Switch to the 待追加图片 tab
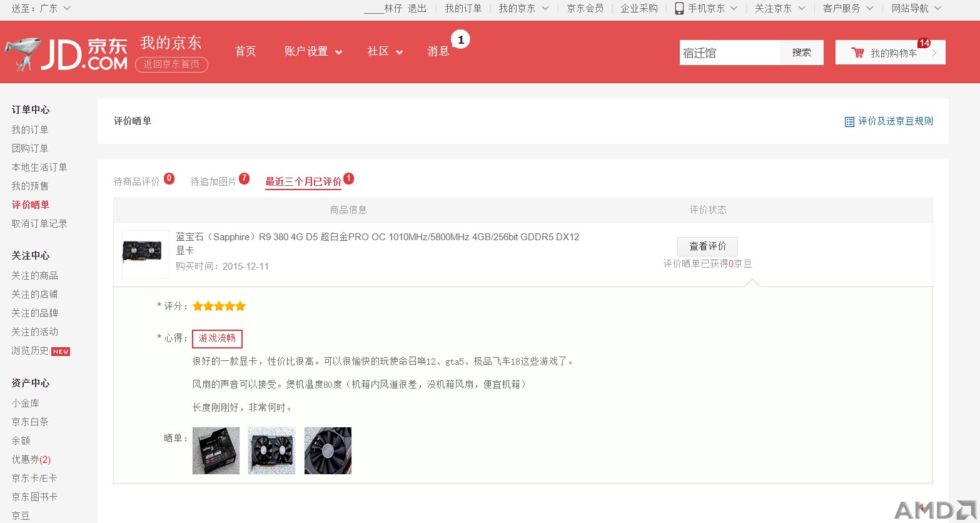980x523 pixels. (213, 181)
